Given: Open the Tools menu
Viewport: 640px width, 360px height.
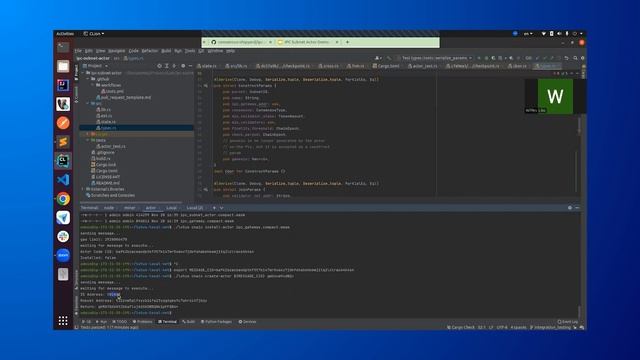Looking at the screenshot, I should pyautogui.click(x=190, y=51).
